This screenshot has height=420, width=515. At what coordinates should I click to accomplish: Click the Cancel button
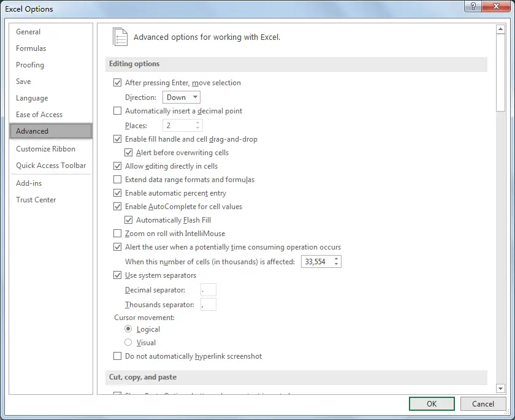pos(483,403)
